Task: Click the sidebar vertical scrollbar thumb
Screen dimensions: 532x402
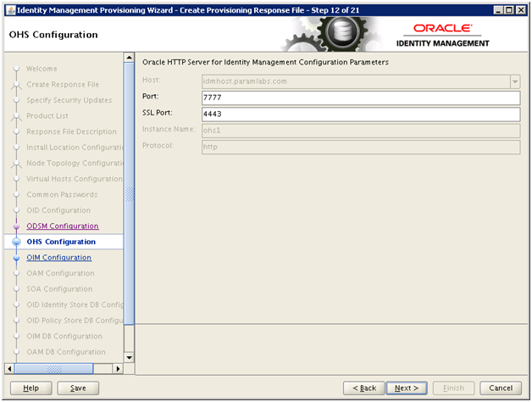Action: [129, 193]
